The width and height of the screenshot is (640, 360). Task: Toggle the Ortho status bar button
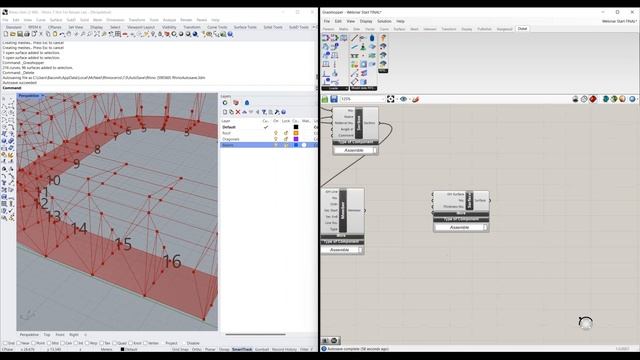coord(197,349)
